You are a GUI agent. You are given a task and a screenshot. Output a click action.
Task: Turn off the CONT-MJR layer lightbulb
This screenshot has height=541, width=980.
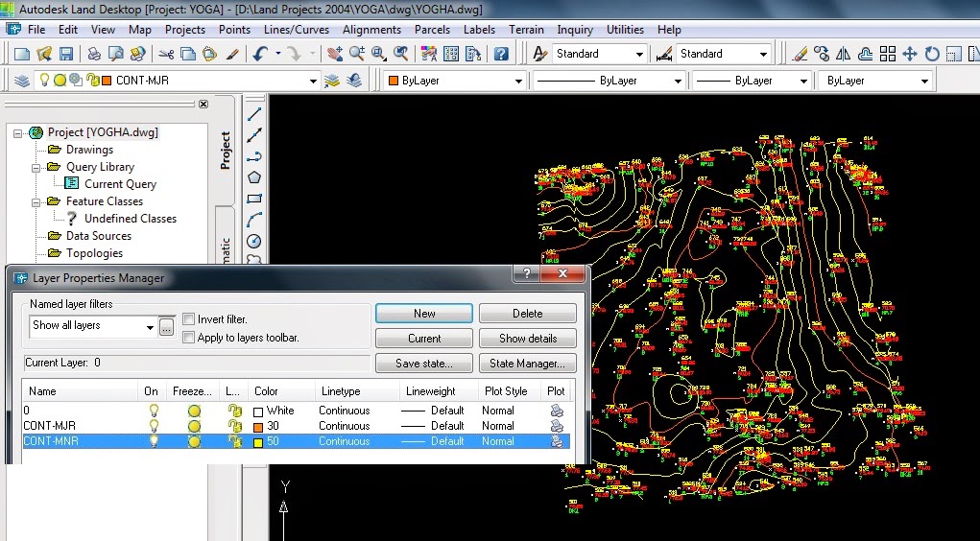(x=154, y=426)
